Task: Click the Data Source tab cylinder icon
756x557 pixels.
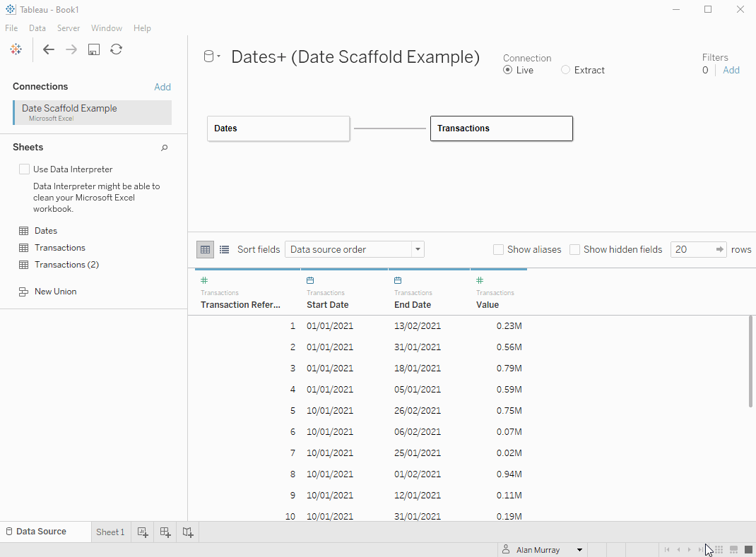Action: [x=8, y=532]
